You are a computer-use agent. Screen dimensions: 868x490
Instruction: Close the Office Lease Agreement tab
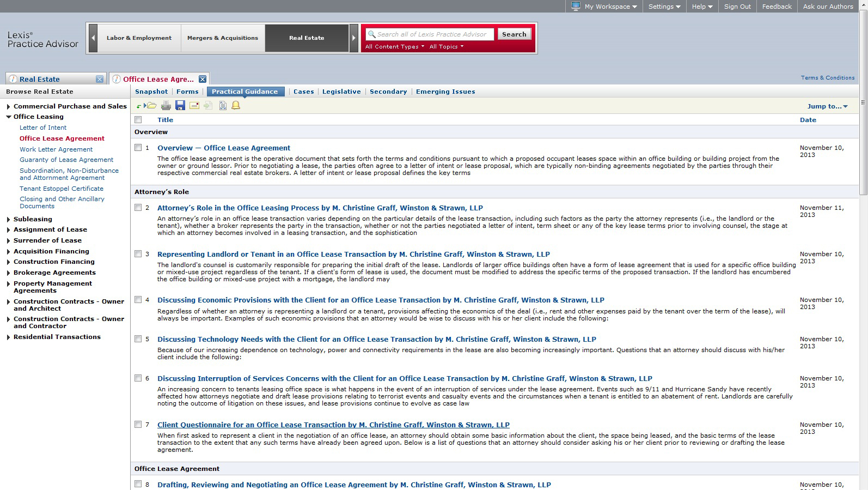click(203, 79)
